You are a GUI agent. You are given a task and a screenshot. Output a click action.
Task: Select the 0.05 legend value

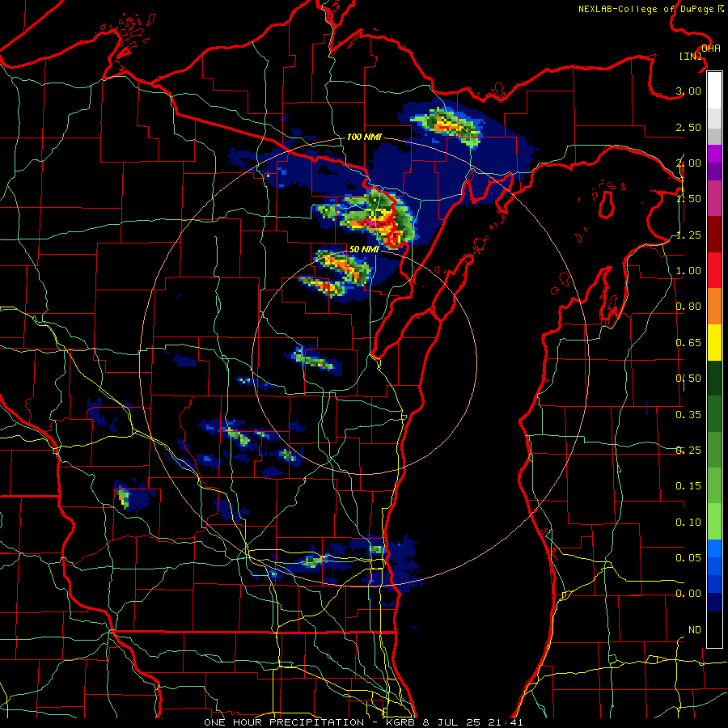tap(688, 557)
